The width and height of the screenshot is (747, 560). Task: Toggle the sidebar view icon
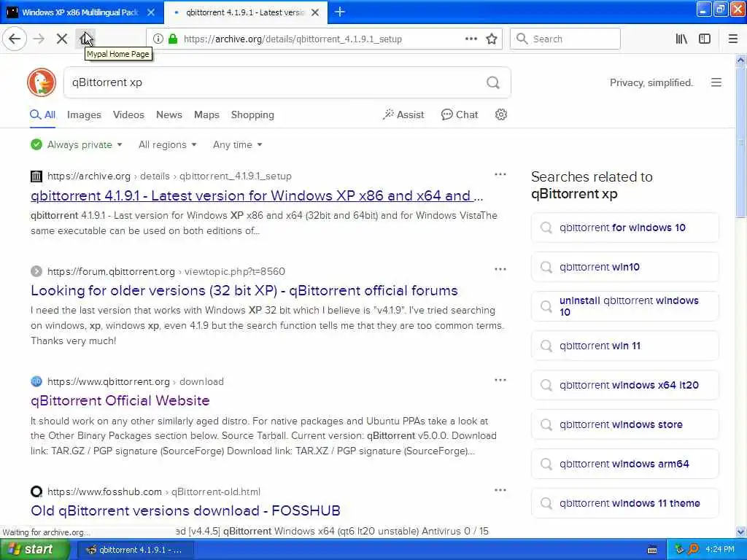pyautogui.click(x=705, y=39)
